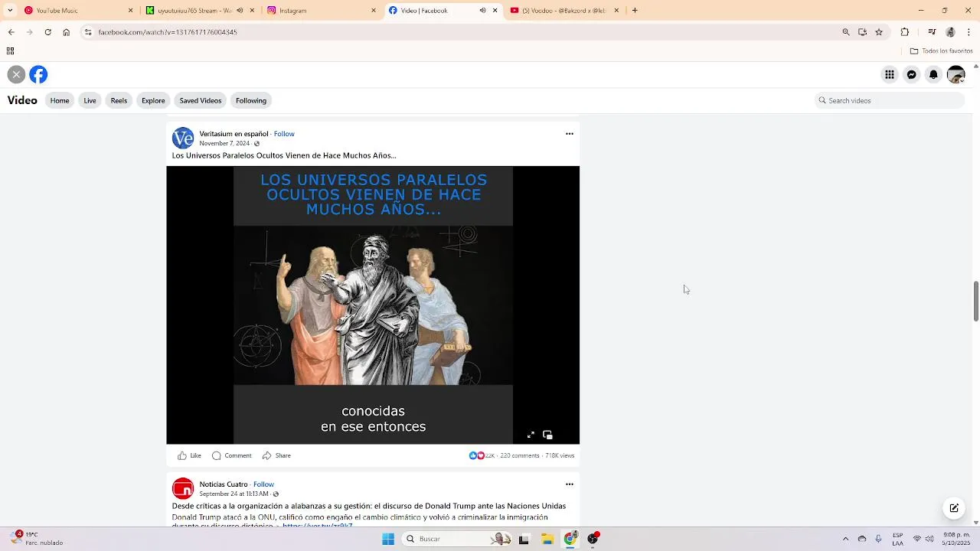Screen dimensions: 980x551
Task: Comment on the Veritasium video post
Action: pyautogui.click(x=231, y=455)
